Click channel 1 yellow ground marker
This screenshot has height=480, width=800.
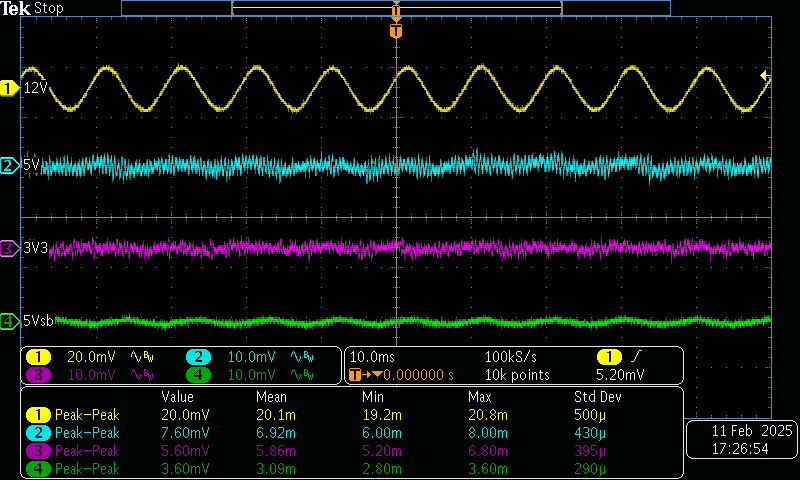(x=9, y=88)
